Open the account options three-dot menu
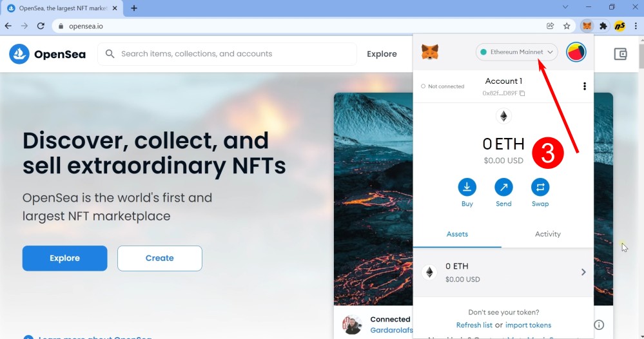Image resolution: width=644 pixels, height=339 pixels. [585, 86]
